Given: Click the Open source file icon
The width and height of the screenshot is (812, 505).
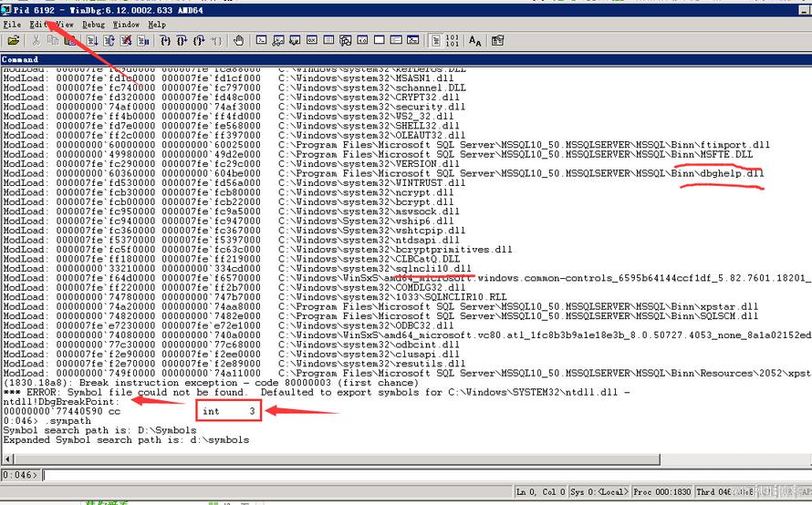Looking at the screenshot, I should 14,40.
